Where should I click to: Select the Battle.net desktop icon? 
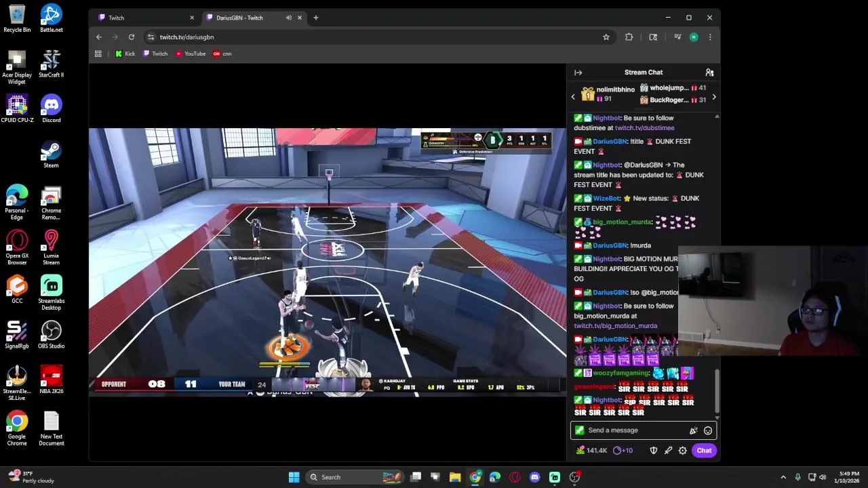pos(51,18)
